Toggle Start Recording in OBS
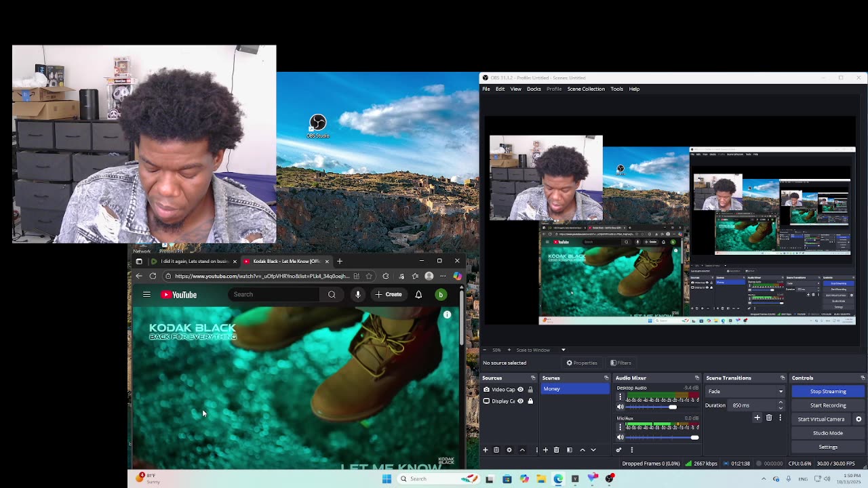This screenshot has width=868, height=488. [x=828, y=405]
